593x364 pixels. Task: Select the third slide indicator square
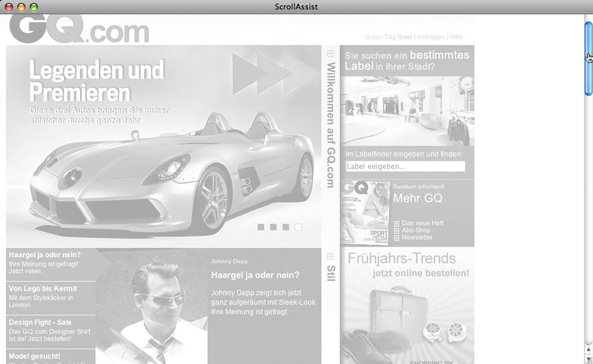point(286,227)
